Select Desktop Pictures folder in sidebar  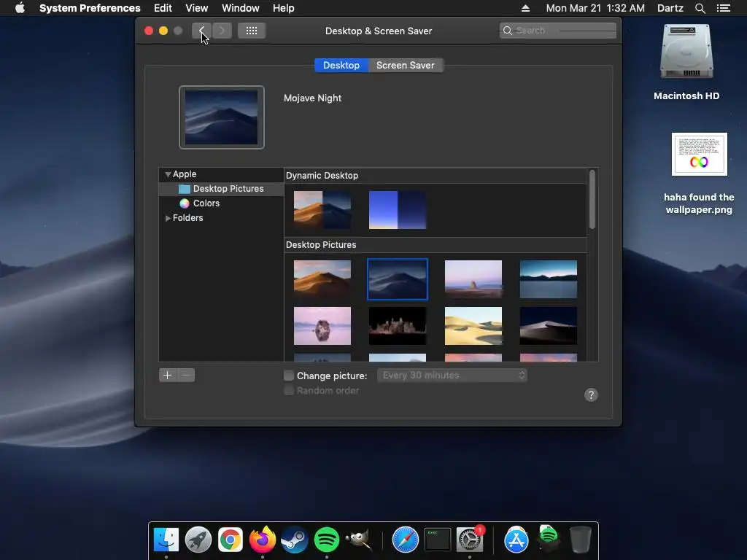point(228,189)
